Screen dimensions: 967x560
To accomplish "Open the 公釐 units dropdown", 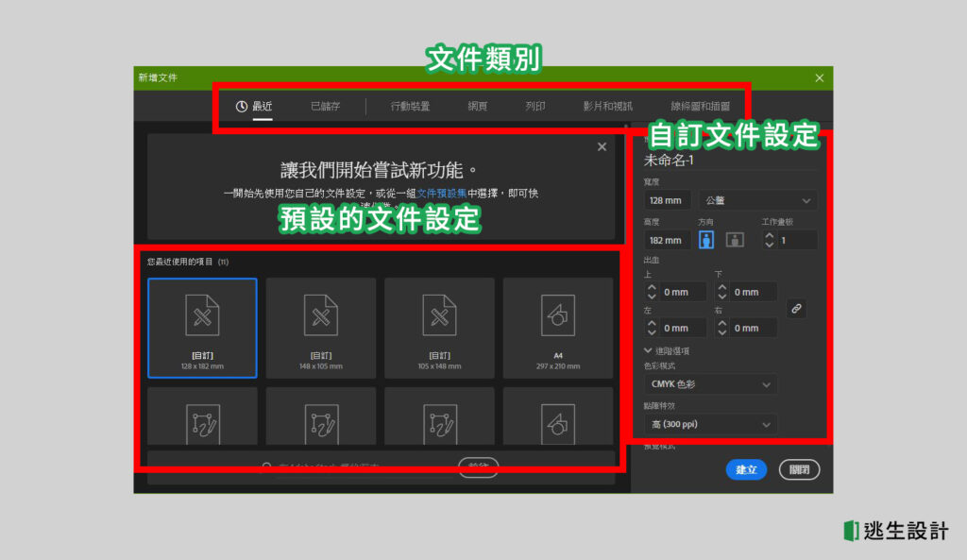I will [x=755, y=200].
